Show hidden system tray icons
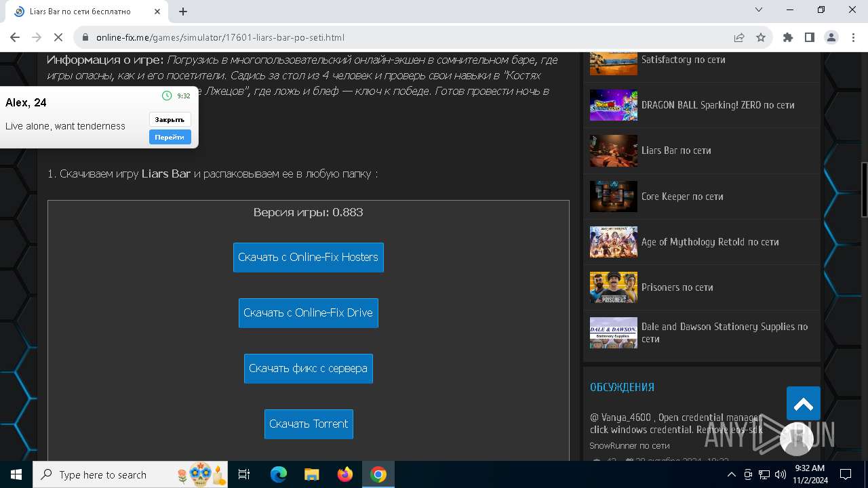This screenshot has width=868, height=488. (732, 474)
